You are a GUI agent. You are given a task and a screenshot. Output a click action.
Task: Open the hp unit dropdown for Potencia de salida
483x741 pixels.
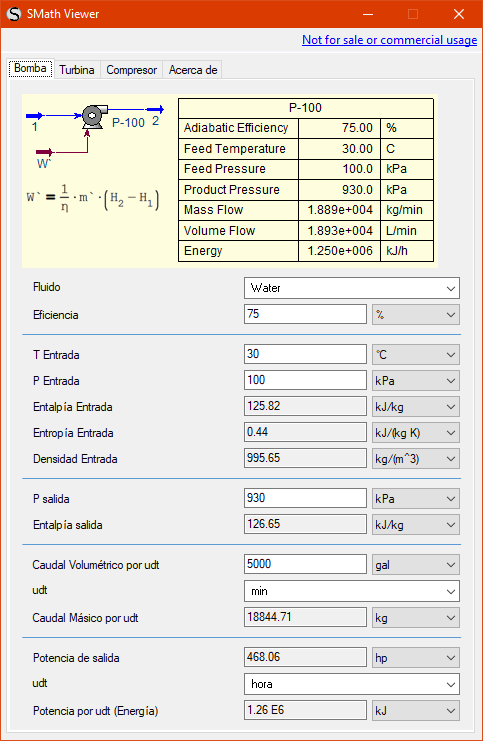pyautogui.click(x=415, y=657)
